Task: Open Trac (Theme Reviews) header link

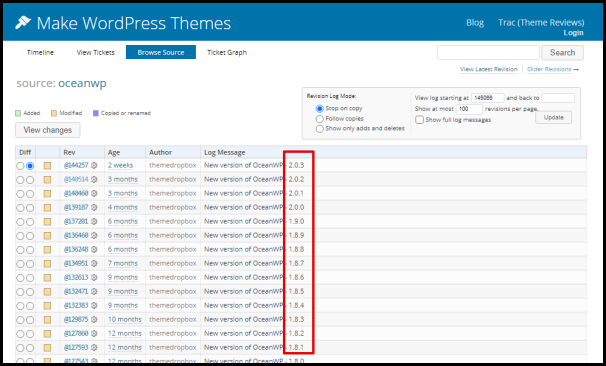Action: click(541, 22)
